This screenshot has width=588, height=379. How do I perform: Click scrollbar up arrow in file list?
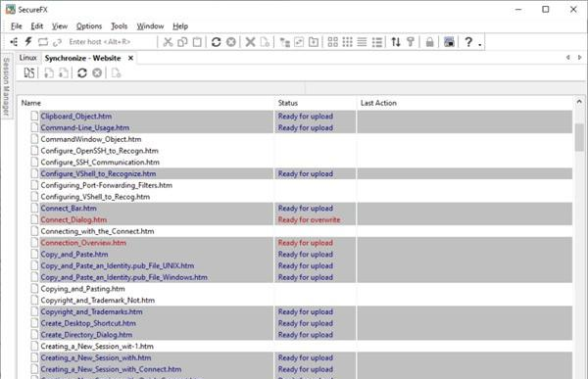click(579, 102)
